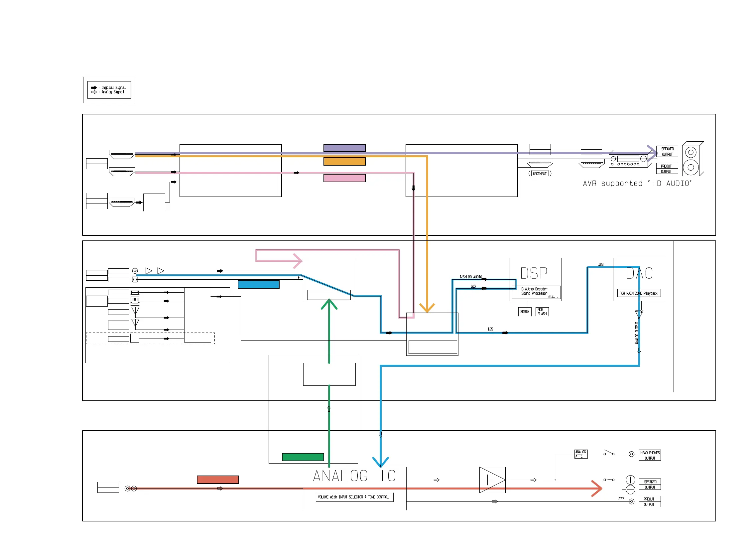754x560 pixels.
Task: Click the purple color legend box
Action: pos(344,148)
